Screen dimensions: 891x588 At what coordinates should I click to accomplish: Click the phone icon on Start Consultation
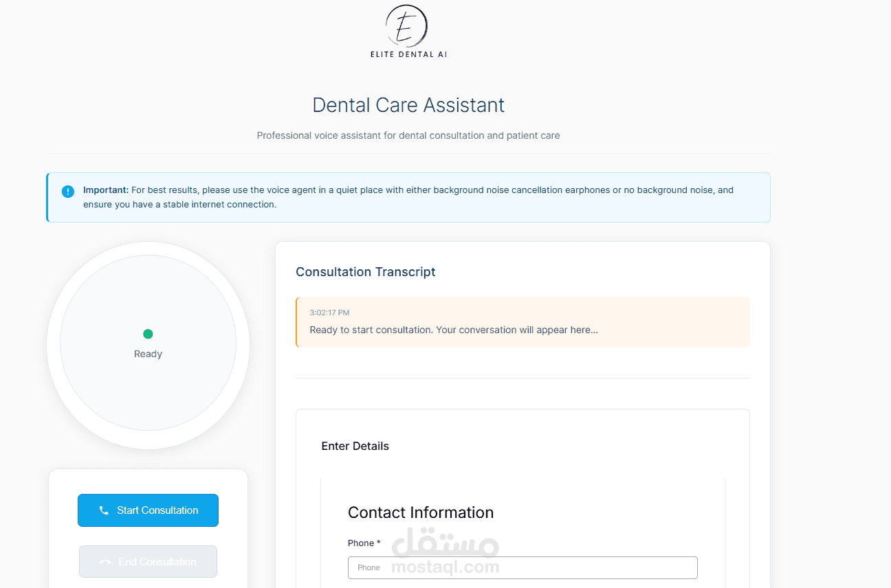[x=104, y=510]
